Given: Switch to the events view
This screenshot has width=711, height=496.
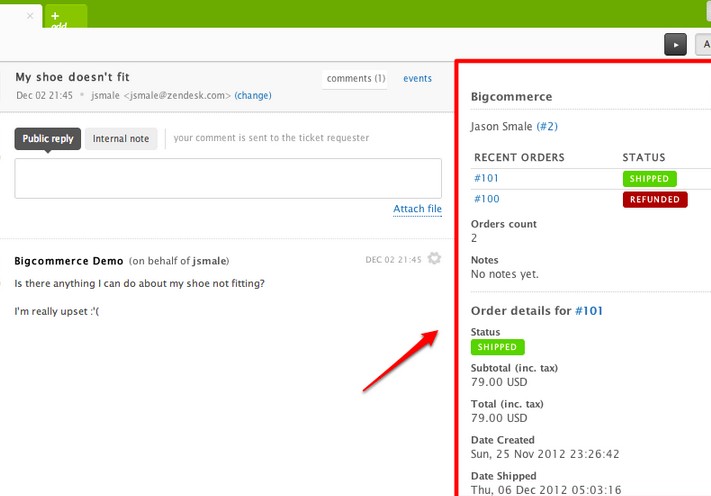Looking at the screenshot, I should pyautogui.click(x=417, y=78).
